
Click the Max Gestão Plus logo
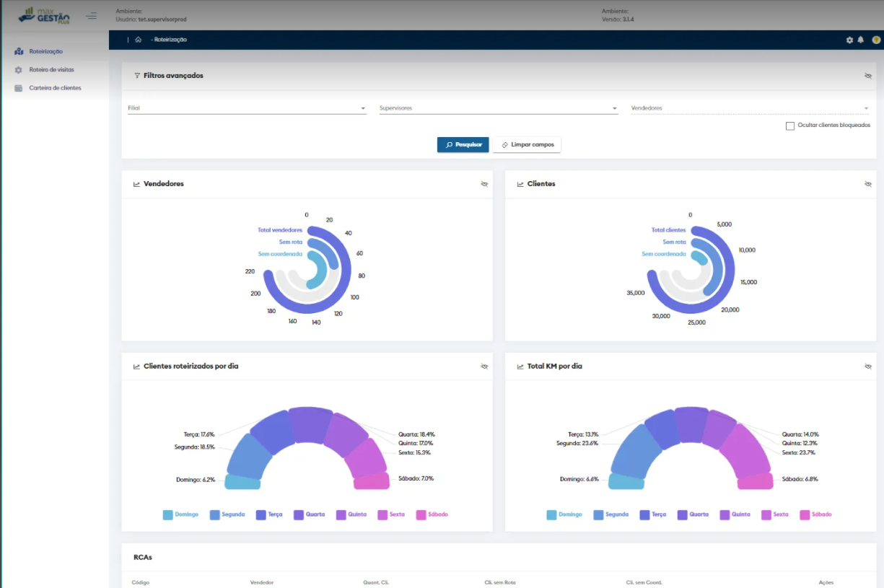(x=45, y=15)
